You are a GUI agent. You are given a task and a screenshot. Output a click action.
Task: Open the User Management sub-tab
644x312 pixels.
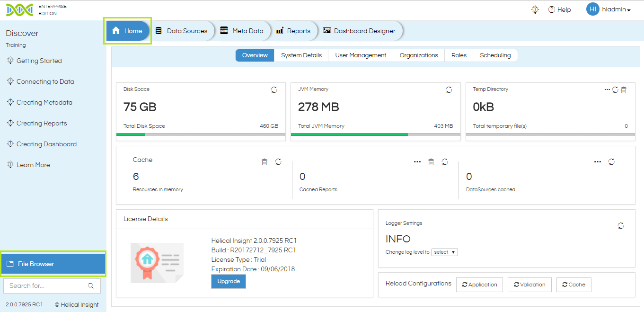pos(361,55)
